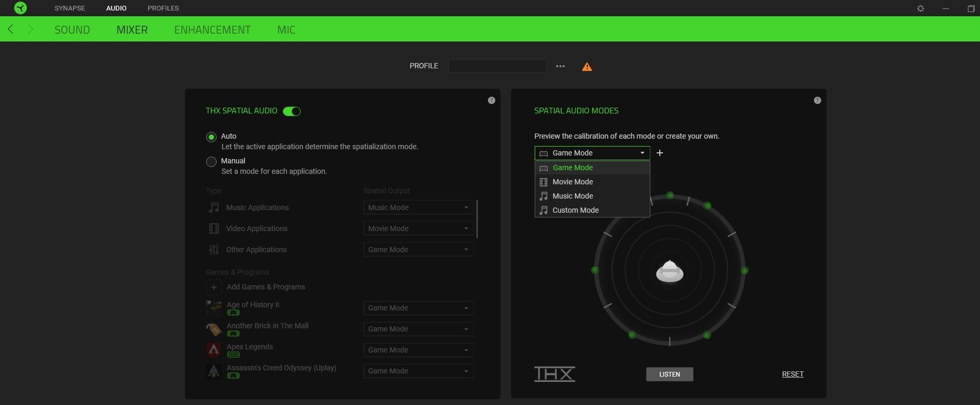
Task: Click Another Brick in The Mall icon
Action: point(213,329)
